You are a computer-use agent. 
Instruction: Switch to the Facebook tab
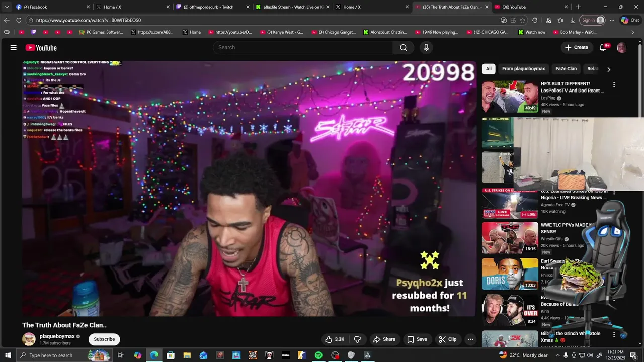point(52,7)
